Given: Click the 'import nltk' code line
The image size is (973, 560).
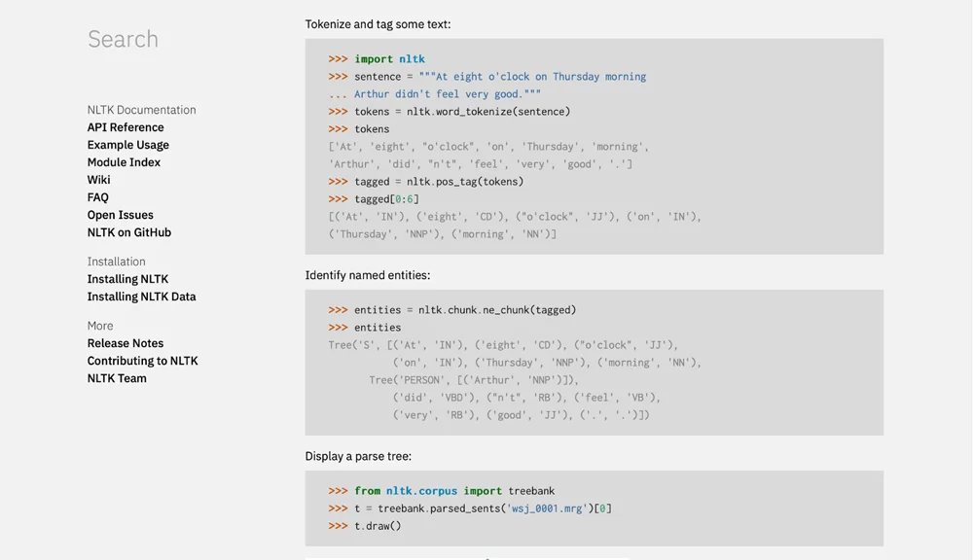Looking at the screenshot, I should click(x=377, y=59).
